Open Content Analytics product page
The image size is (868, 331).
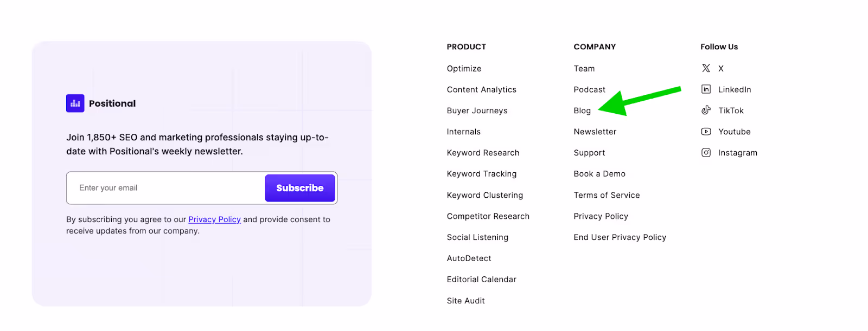(x=482, y=89)
